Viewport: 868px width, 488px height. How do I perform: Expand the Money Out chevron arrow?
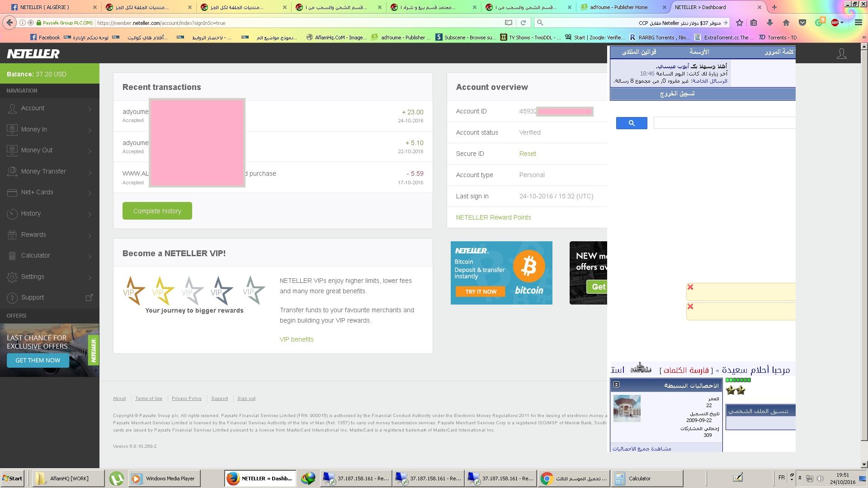tap(90, 151)
